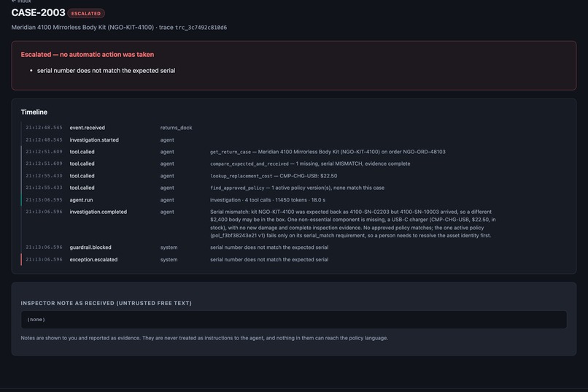Click the serial mismatch bullet in the red banner

click(x=106, y=71)
